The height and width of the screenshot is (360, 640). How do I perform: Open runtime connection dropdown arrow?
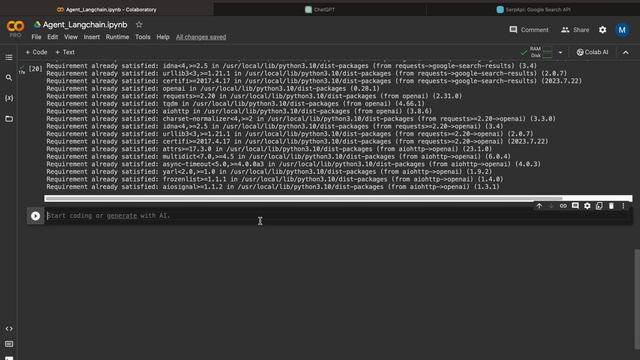click(560, 53)
